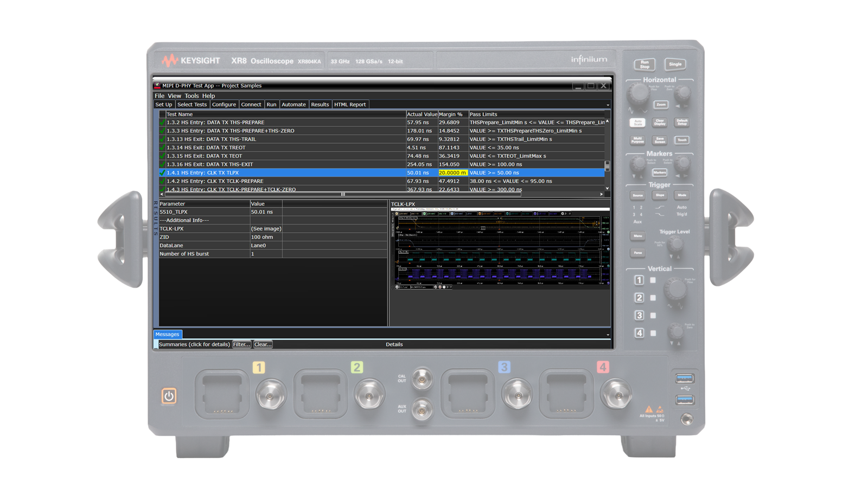Image resolution: width=868 pixels, height=488 pixels.
Task: Toggle the Touch screen button
Action: pyautogui.click(x=682, y=140)
